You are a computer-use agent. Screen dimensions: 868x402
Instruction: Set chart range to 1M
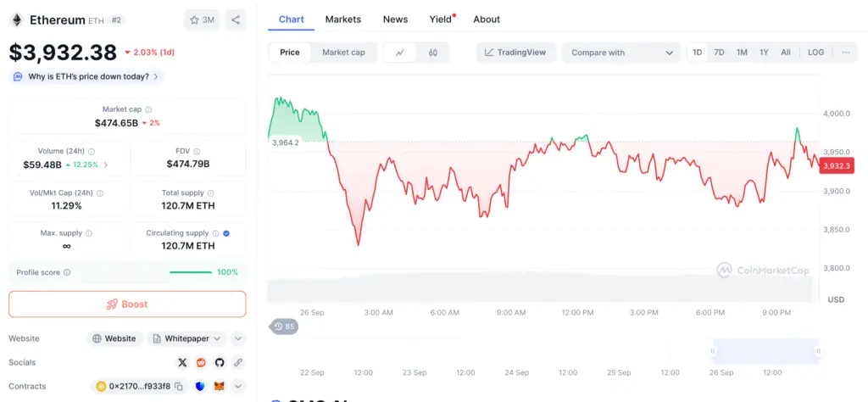pyautogui.click(x=742, y=53)
